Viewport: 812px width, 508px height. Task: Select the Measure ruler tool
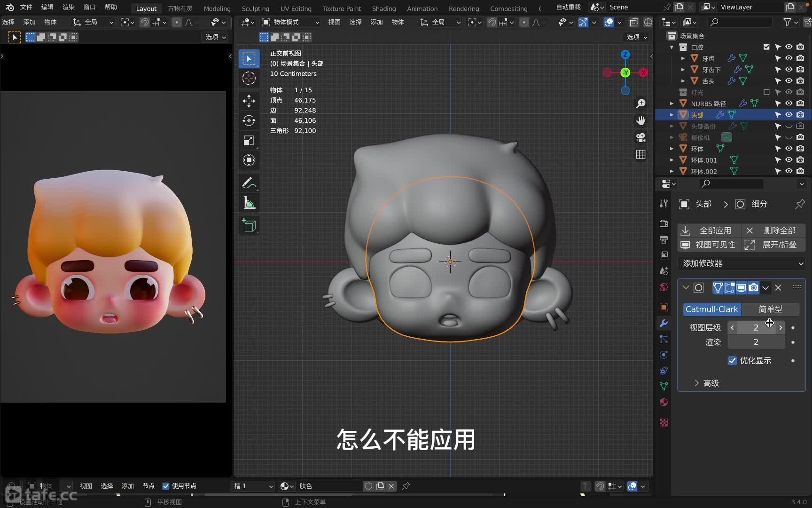tap(249, 203)
